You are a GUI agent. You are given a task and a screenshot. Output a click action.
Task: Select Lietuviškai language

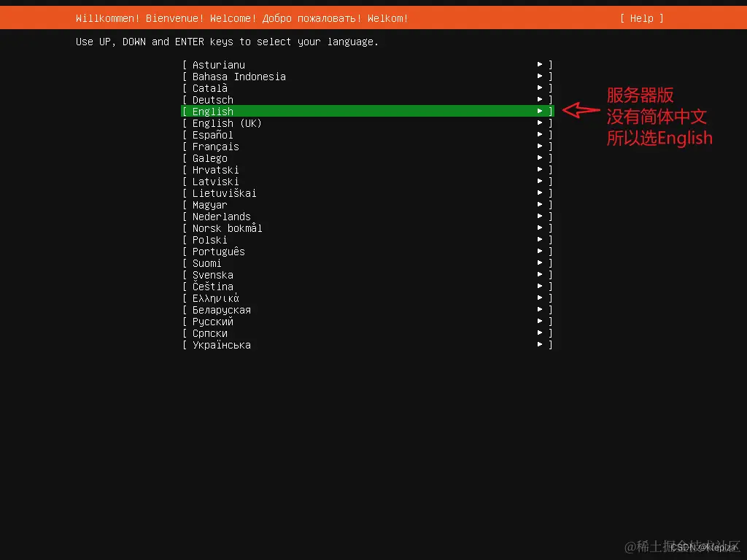point(368,192)
